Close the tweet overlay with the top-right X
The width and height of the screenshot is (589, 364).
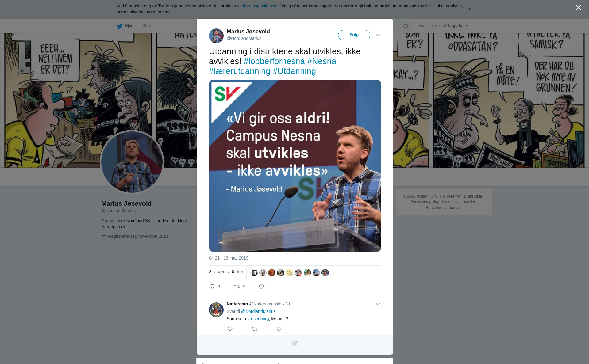pos(579,8)
